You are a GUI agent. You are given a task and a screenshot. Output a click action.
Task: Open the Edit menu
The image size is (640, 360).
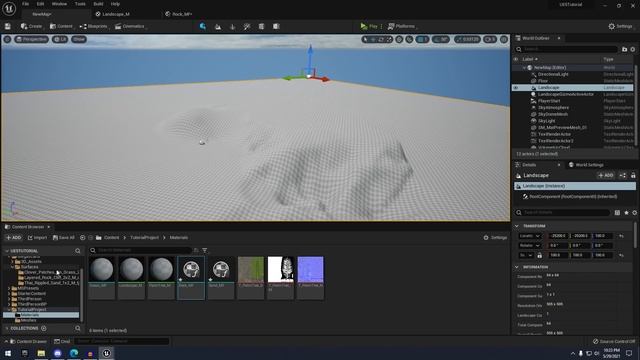[x=40, y=4]
